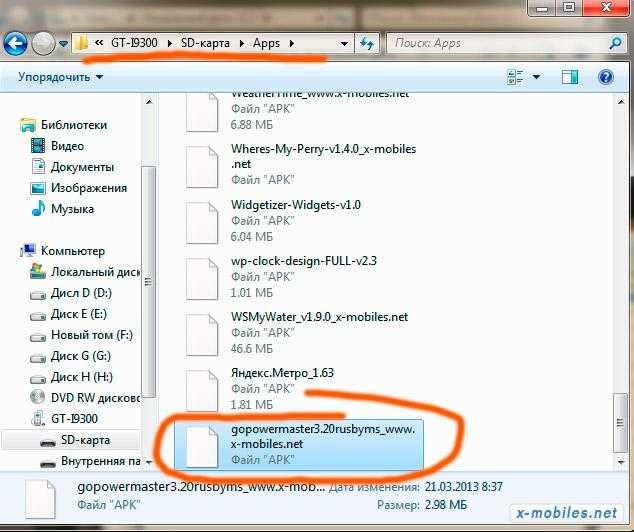
Task: Click the Яндекс.Метро file icon
Action: tap(202, 391)
